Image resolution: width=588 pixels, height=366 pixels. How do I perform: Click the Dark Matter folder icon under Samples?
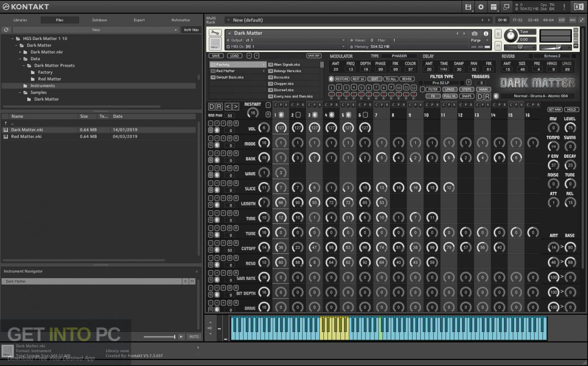(x=29, y=99)
